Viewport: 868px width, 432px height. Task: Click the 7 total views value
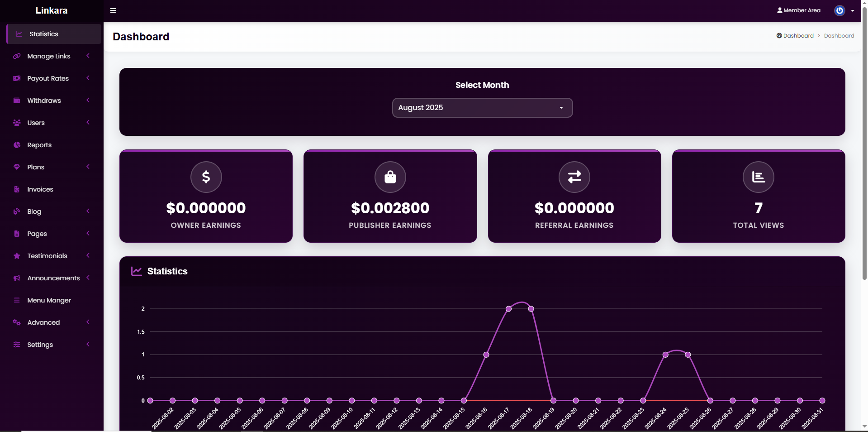759,208
